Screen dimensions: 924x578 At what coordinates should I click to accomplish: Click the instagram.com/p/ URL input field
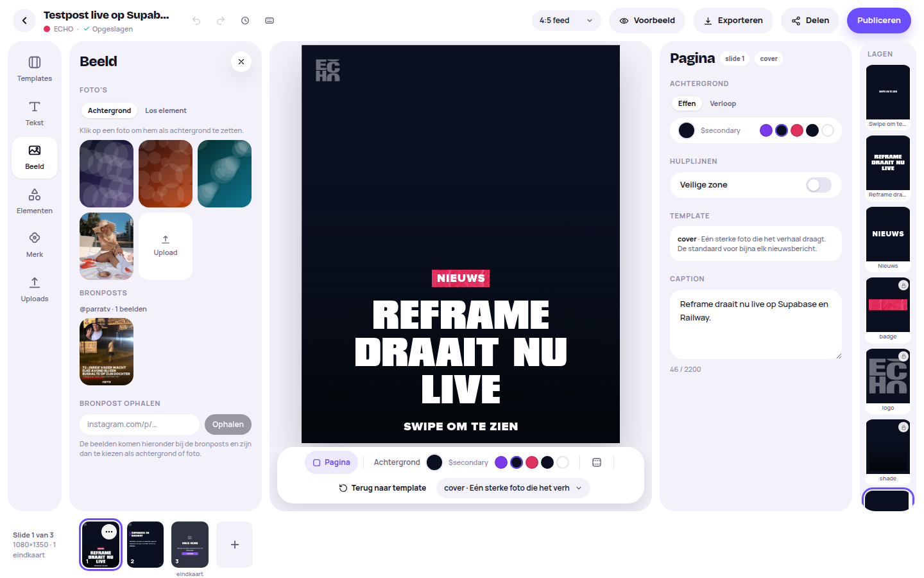click(140, 425)
